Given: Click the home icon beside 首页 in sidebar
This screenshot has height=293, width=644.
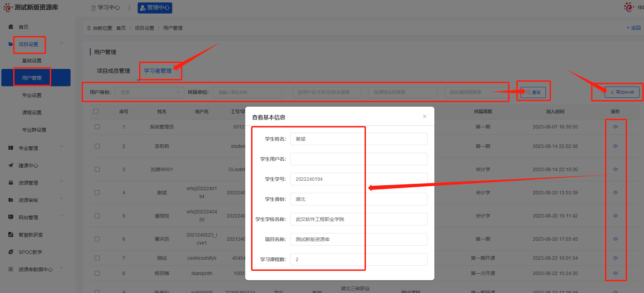Looking at the screenshot, I should [x=11, y=27].
